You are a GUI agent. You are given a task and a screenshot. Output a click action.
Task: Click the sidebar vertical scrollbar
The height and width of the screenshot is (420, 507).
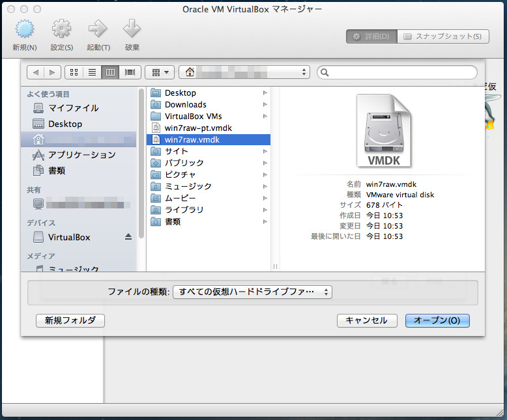point(141,163)
